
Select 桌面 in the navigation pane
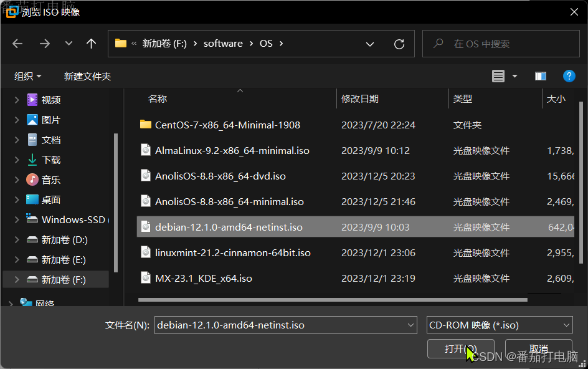tap(51, 199)
